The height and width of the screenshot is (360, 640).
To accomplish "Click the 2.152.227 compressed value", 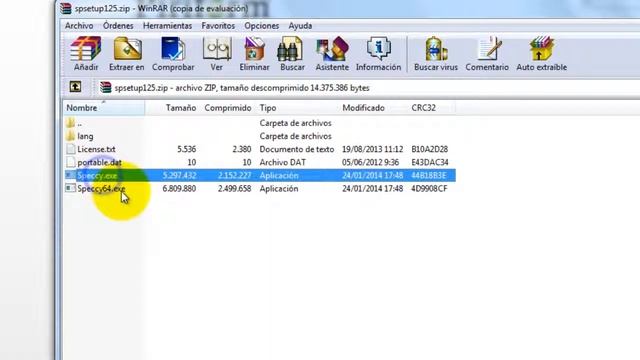I will click(234, 176).
